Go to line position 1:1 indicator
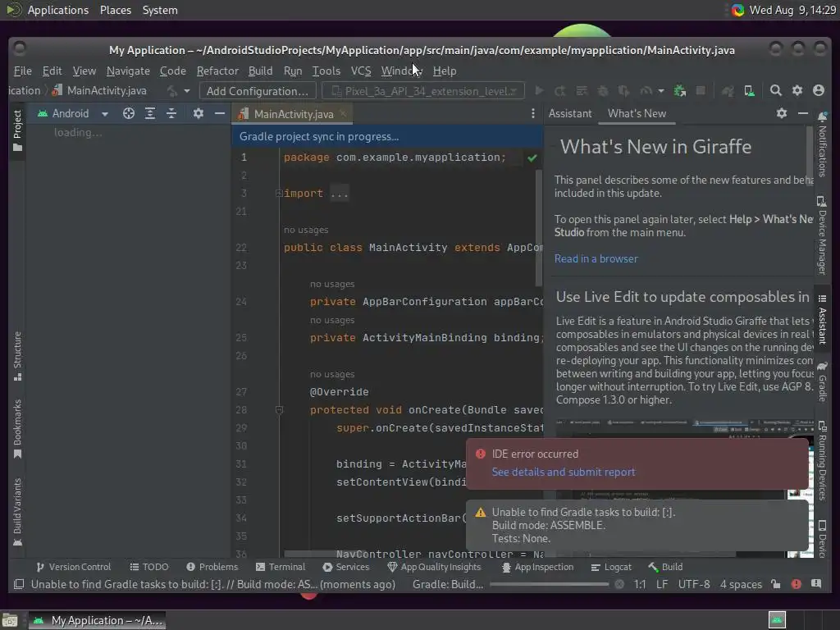Viewport: 840px width, 630px height. coord(640,584)
